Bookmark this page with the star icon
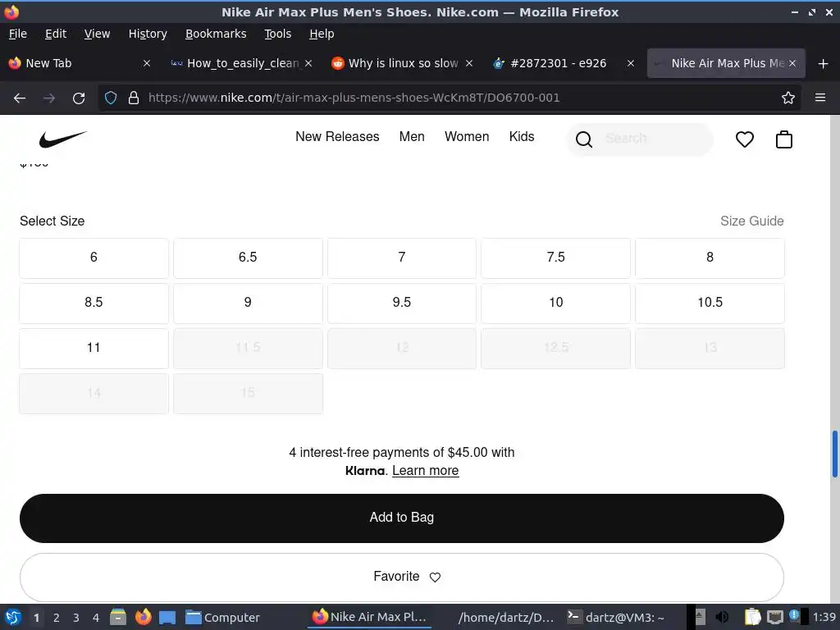This screenshot has width=840, height=630. pyautogui.click(x=787, y=98)
